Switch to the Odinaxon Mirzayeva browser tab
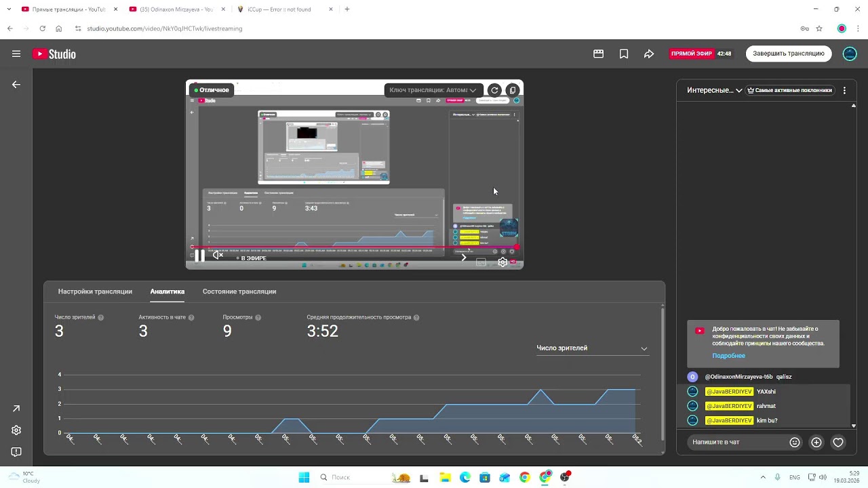 click(176, 9)
